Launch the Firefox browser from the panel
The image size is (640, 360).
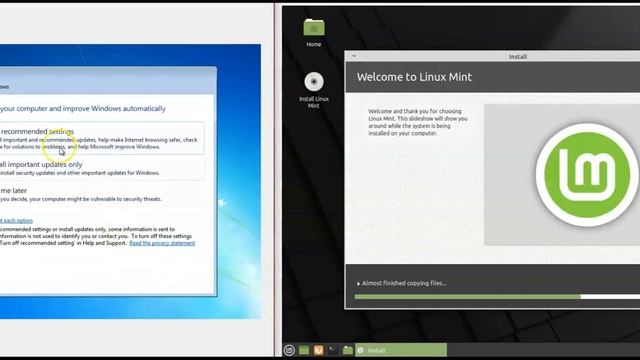[319, 350]
